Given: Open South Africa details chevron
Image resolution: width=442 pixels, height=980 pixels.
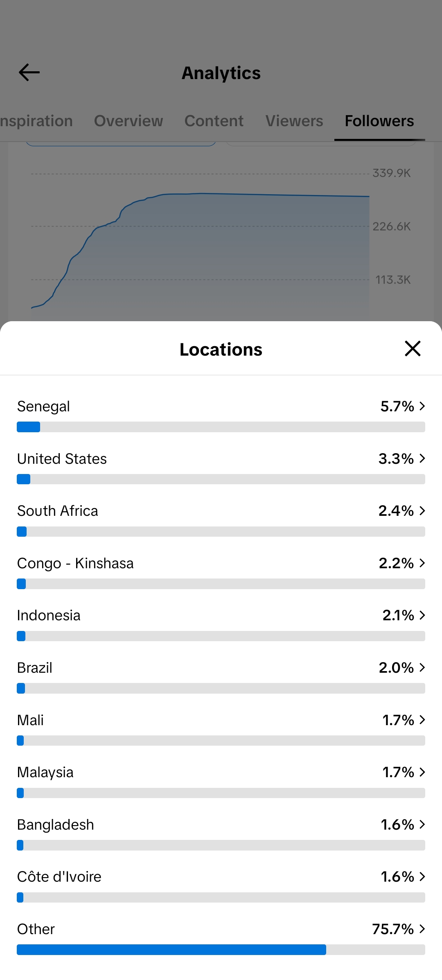Looking at the screenshot, I should point(422,510).
